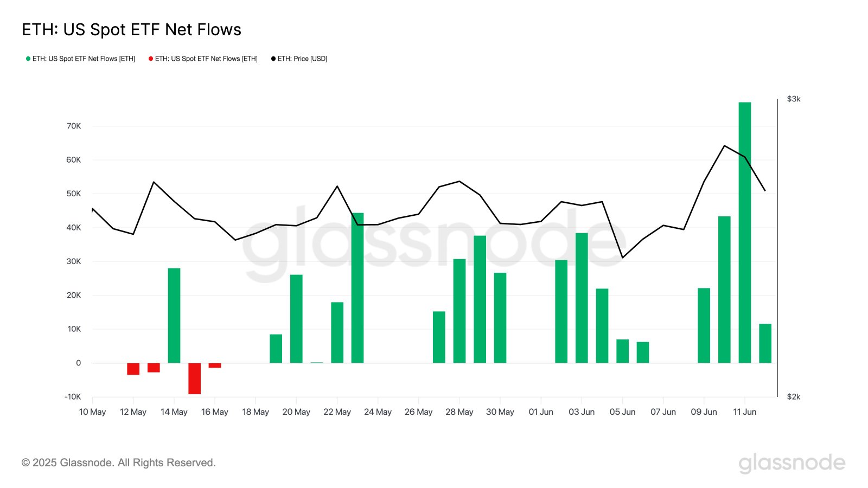Click the green bar at 20 May

[x=296, y=319]
